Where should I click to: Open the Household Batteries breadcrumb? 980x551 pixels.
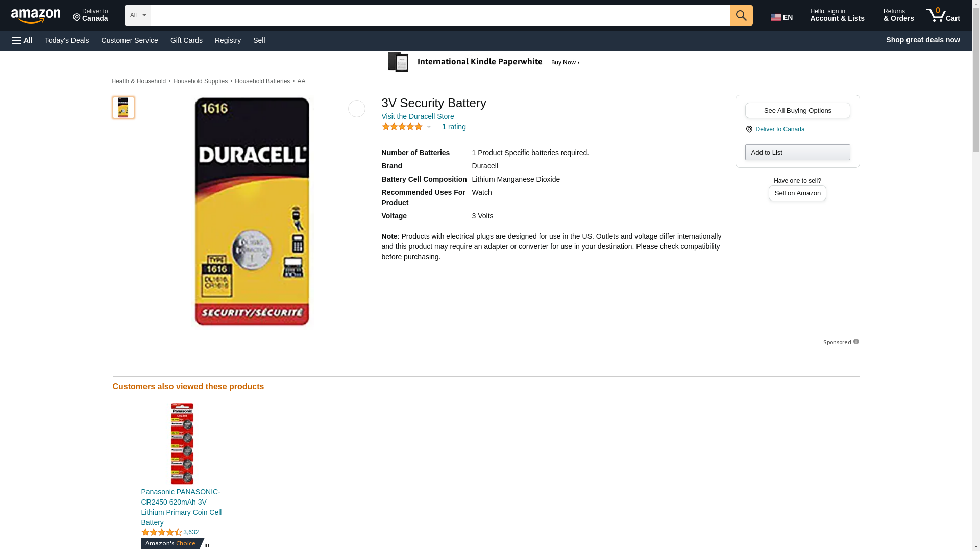[x=262, y=81]
